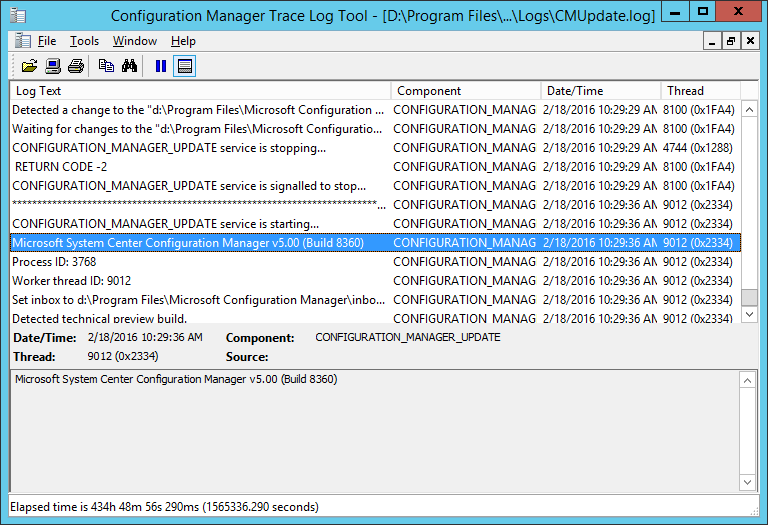The image size is (768, 525).
Task: Click the log list scrollbar thumb
Action: click(x=749, y=297)
